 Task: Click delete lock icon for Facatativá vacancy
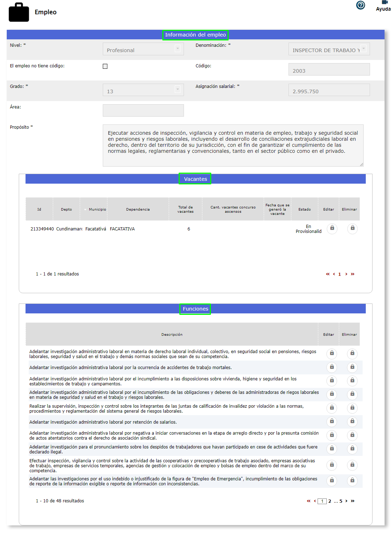pyautogui.click(x=352, y=228)
